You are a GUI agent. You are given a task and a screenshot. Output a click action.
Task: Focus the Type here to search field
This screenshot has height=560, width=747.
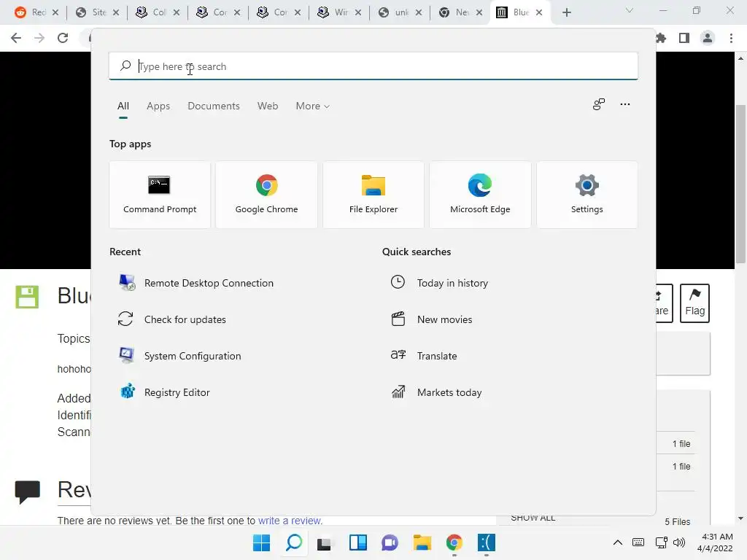[373, 66]
